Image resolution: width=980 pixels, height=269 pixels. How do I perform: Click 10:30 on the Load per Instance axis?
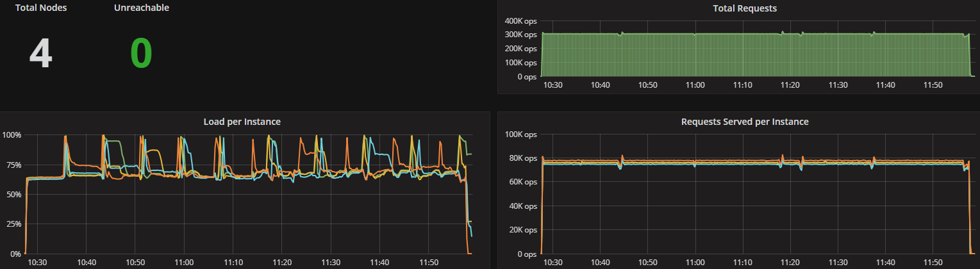[x=38, y=263]
